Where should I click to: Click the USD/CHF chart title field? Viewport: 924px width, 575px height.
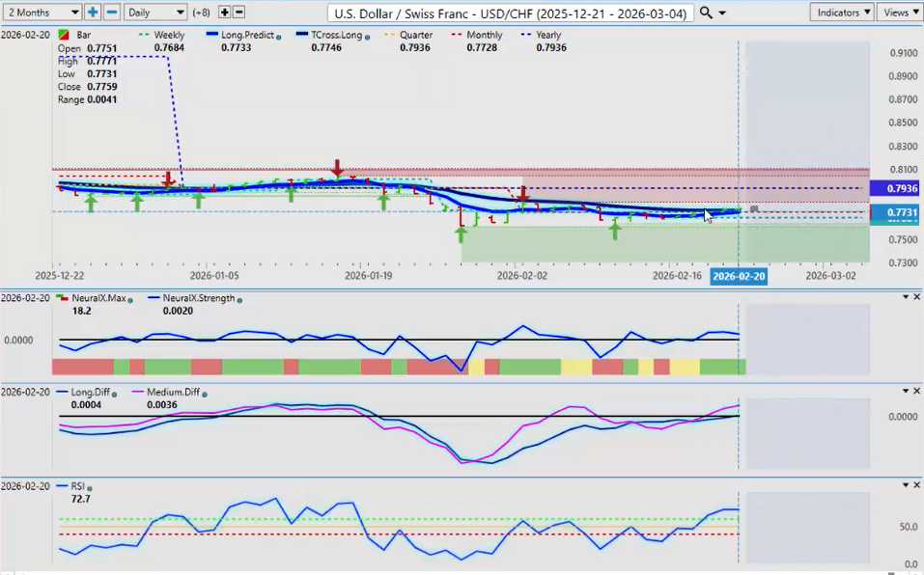tap(510, 13)
